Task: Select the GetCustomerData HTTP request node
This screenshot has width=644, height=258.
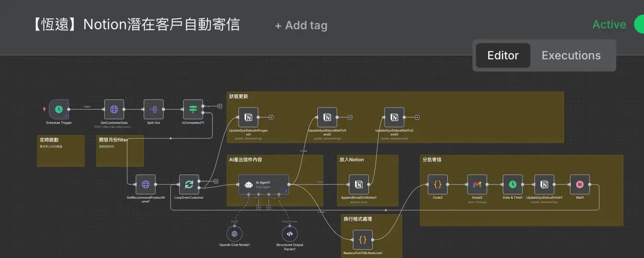Action: point(114,110)
